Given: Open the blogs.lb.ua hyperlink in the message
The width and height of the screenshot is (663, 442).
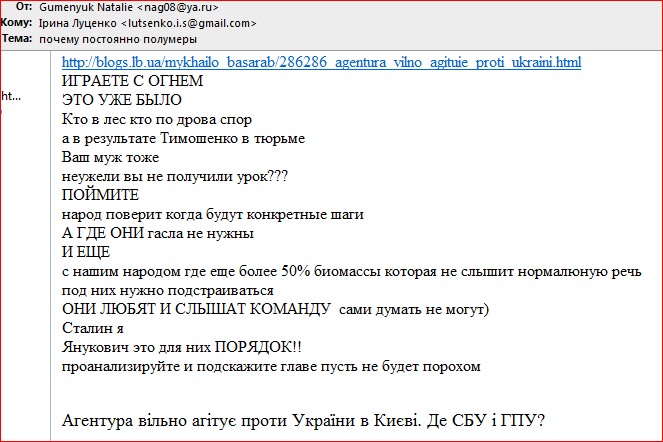Looking at the screenshot, I should pyautogui.click(x=321, y=63).
